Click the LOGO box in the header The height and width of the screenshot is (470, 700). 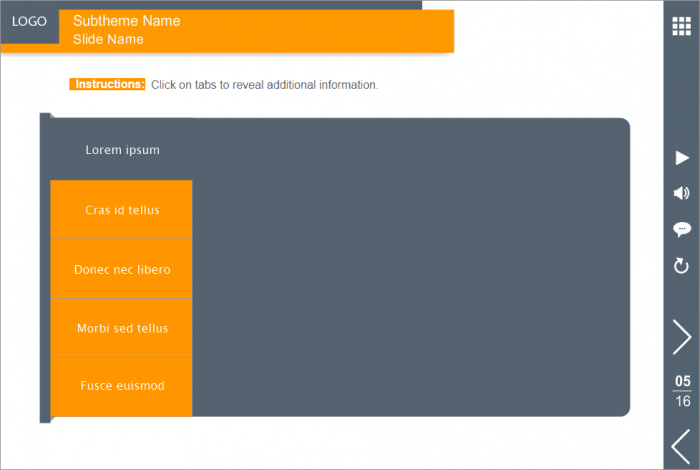29,21
